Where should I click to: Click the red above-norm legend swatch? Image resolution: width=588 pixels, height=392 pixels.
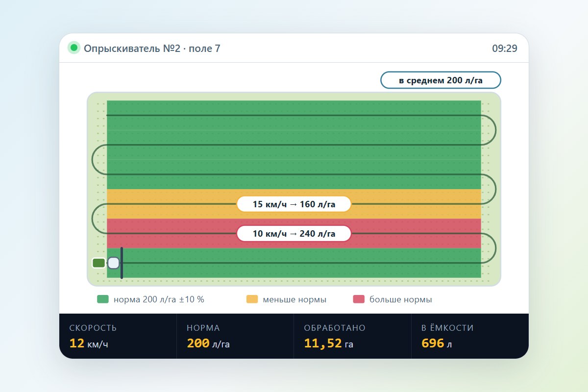(x=359, y=299)
